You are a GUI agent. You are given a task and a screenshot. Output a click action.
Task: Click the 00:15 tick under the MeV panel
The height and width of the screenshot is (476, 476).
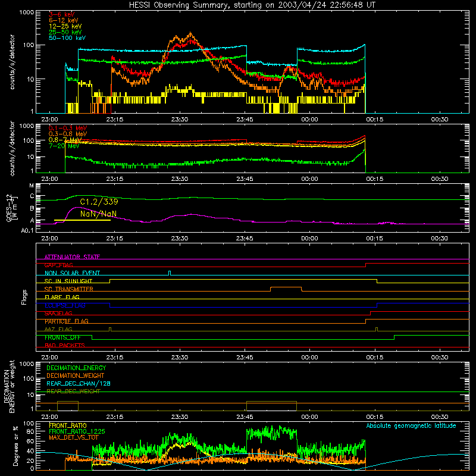pos(375,179)
